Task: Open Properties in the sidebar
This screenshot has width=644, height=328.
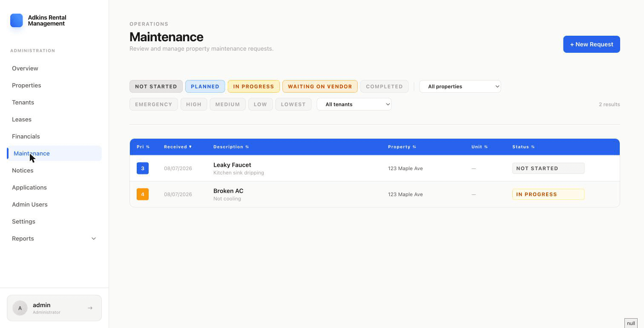Action: (x=54, y=86)
